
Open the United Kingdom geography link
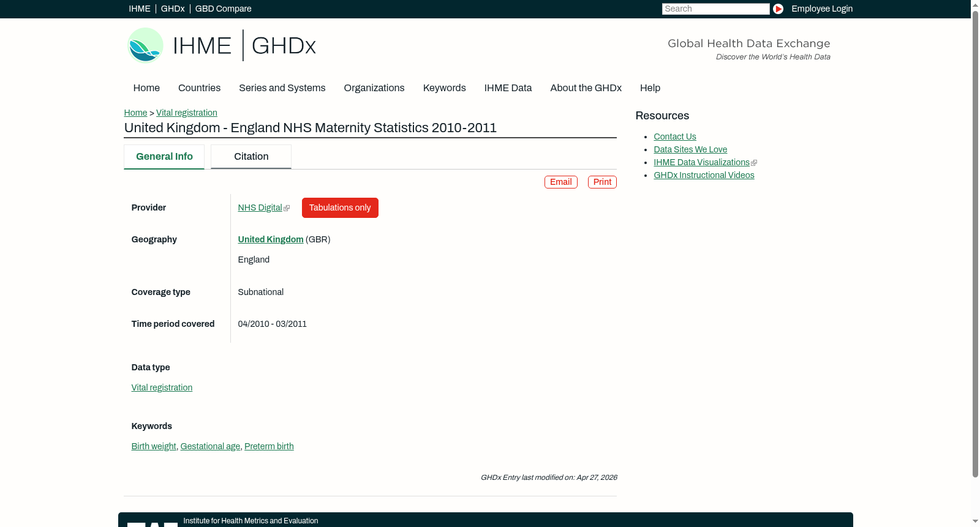point(271,239)
